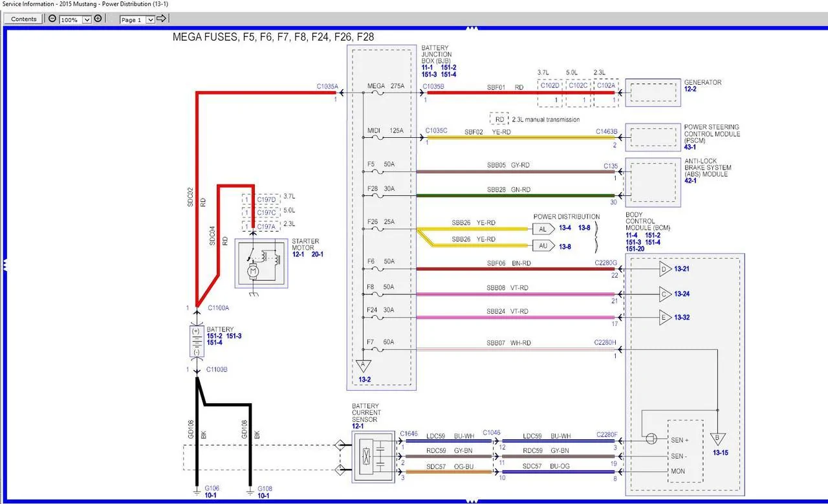Click the ABS module component box
The image size is (828, 504).
tap(653, 183)
